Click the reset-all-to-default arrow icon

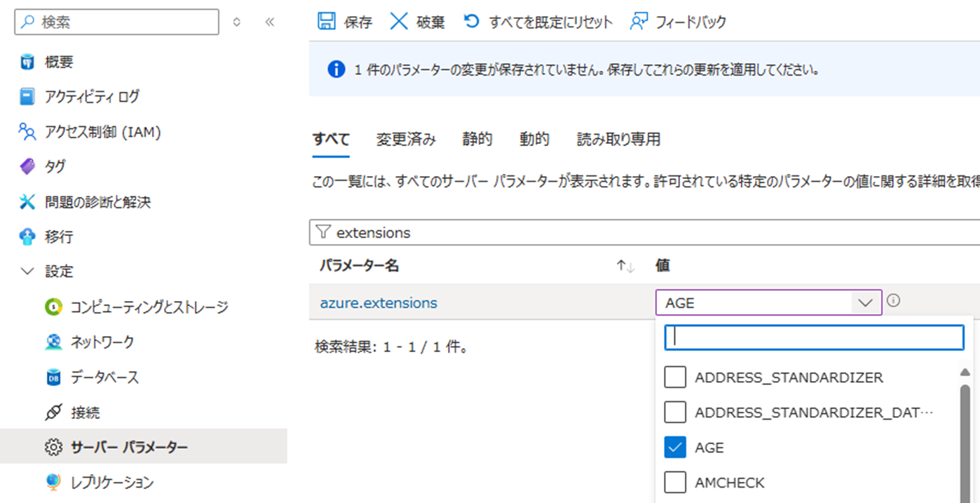click(x=472, y=21)
